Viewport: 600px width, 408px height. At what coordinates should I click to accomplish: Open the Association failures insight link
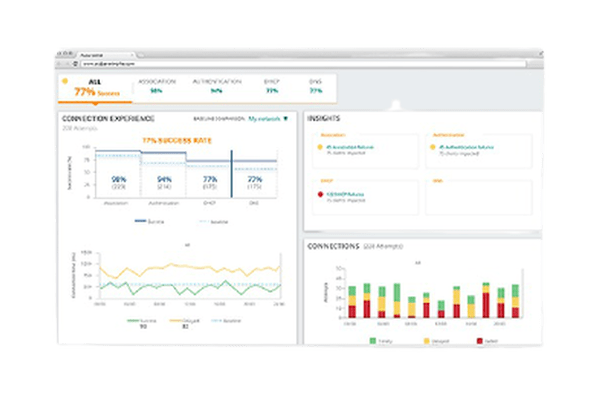(350, 148)
